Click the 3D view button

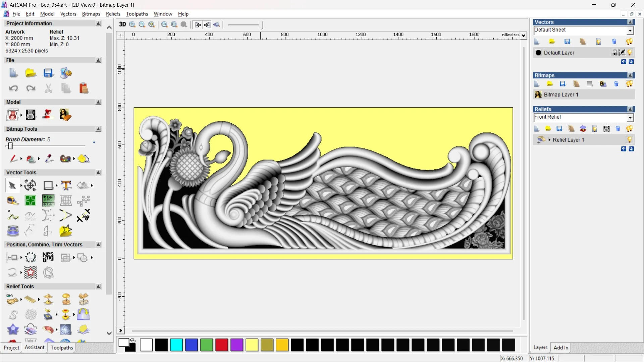(x=122, y=24)
